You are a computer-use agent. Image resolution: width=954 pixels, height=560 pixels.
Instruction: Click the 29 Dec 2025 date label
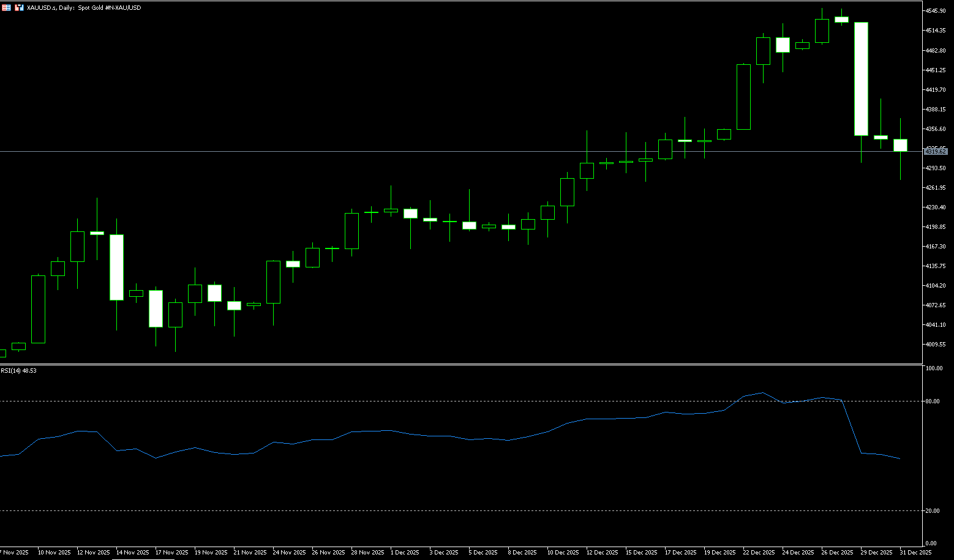(876, 552)
